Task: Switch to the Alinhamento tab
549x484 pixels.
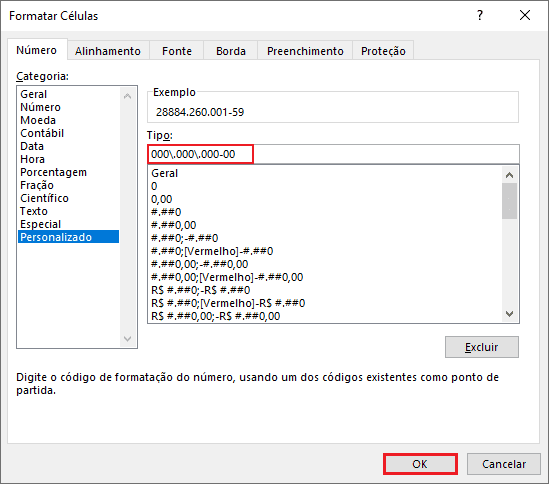Action: click(108, 51)
